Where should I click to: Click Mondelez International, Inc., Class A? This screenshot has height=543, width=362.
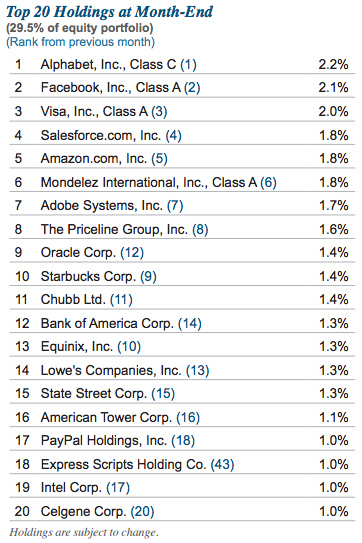pyautogui.click(x=149, y=183)
